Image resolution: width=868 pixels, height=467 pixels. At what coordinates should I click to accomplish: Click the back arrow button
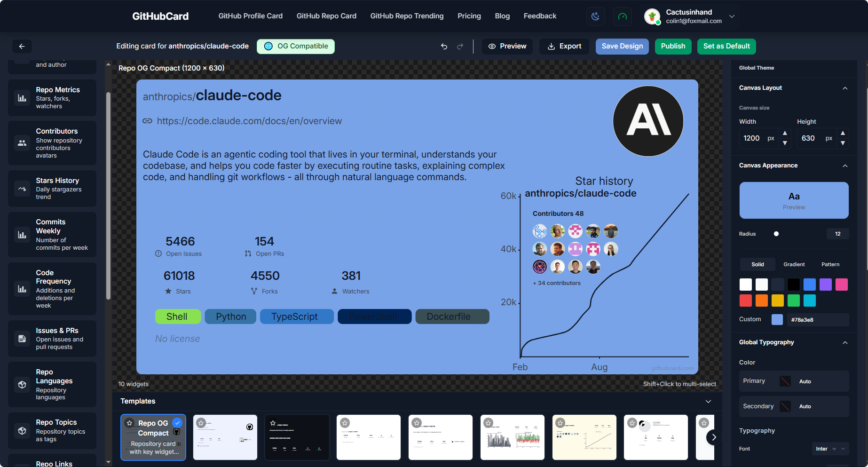point(22,46)
